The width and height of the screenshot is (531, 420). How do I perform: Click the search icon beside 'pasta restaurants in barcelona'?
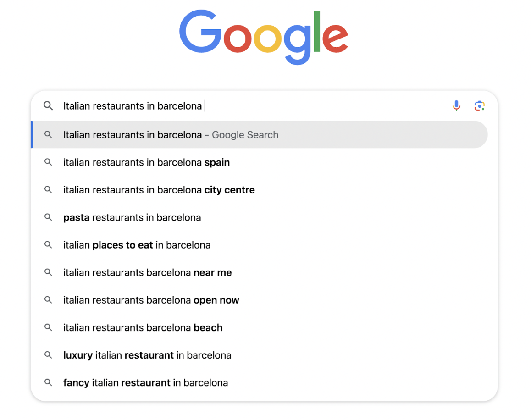pyautogui.click(x=48, y=217)
